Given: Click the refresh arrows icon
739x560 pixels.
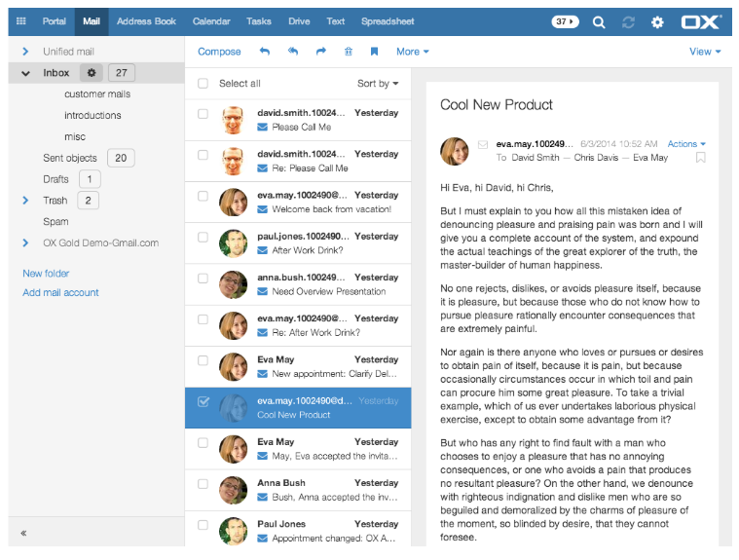Looking at the screenshot, I should point(628,21).
